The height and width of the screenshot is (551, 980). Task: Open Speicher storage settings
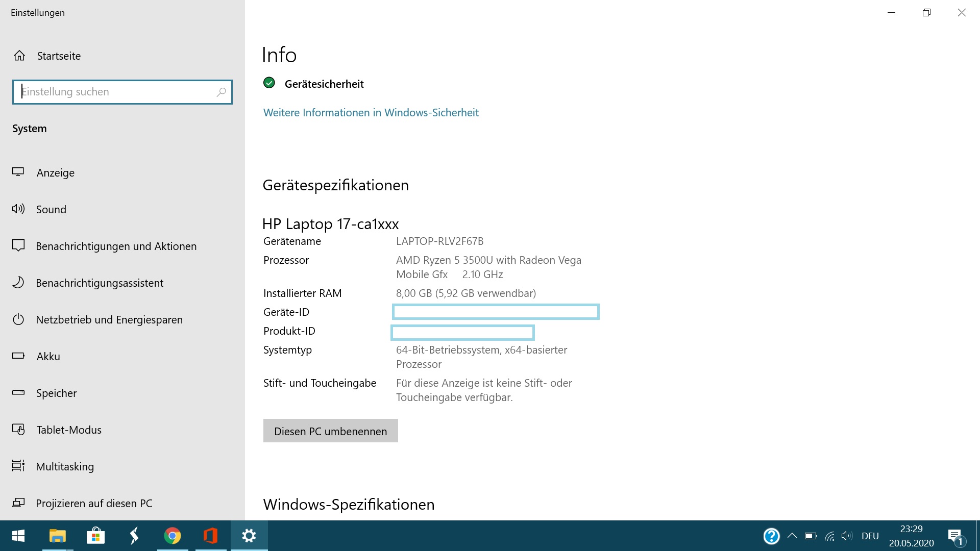point(56,393)
